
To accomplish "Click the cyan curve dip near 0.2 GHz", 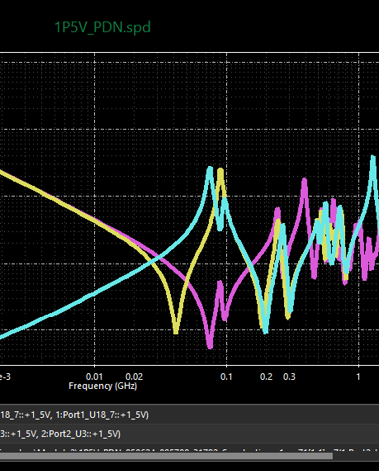I will [x=265, y=331].
